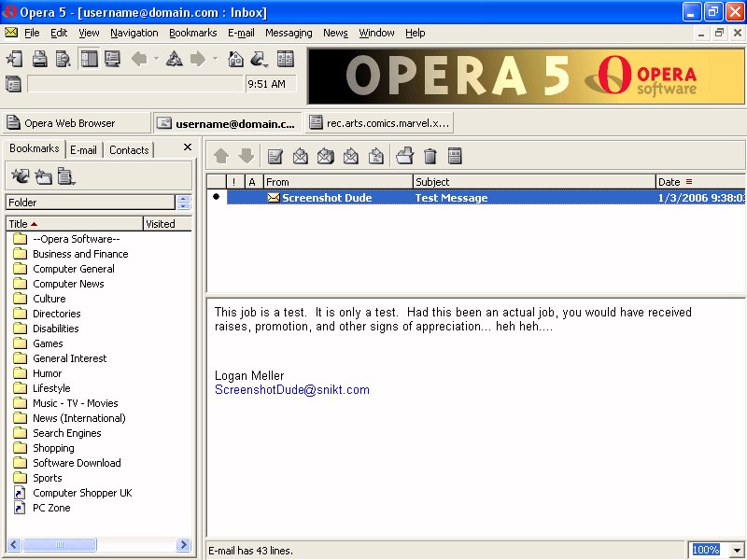Sort bookmarks by Visited column header
747x560 pixels.
(168, 224)
